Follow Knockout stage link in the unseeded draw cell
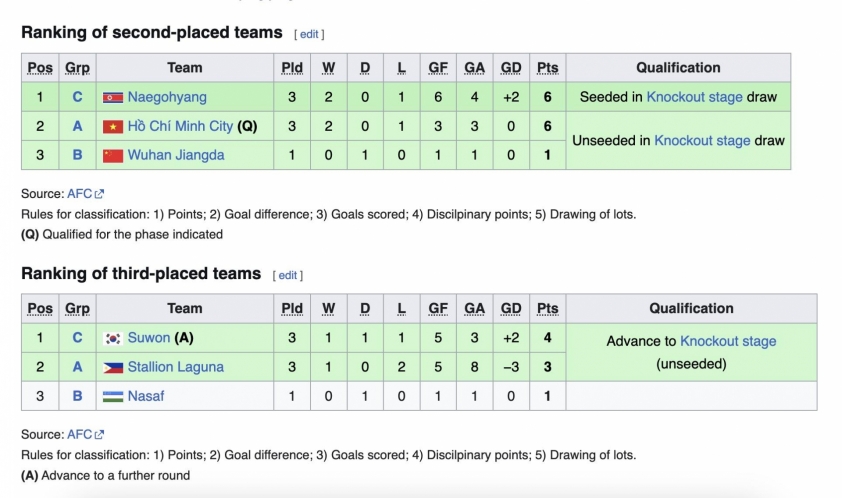 tap(702, 140)
